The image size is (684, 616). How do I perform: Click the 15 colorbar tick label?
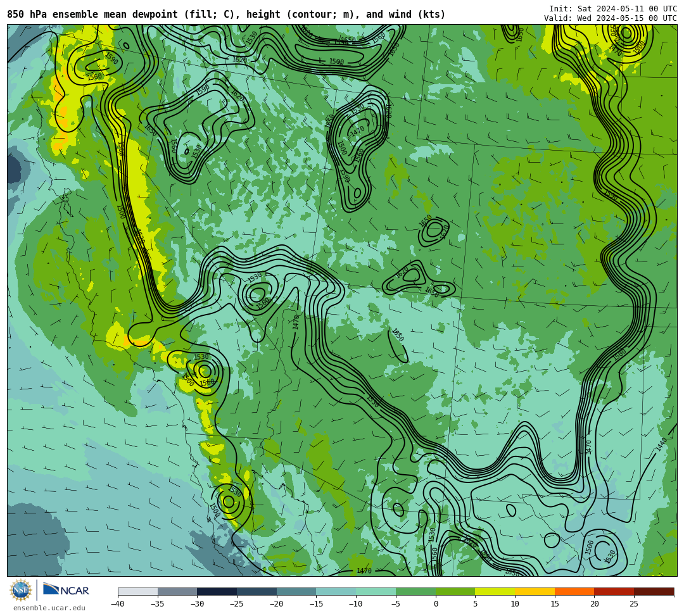554,604
